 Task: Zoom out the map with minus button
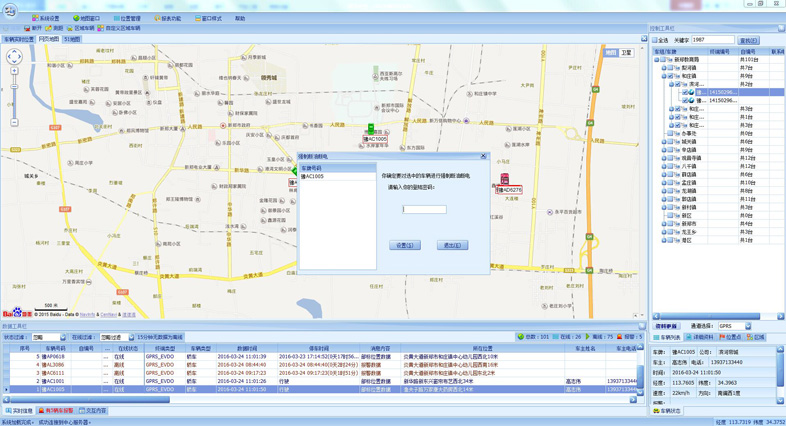click(x=14, y=122)
